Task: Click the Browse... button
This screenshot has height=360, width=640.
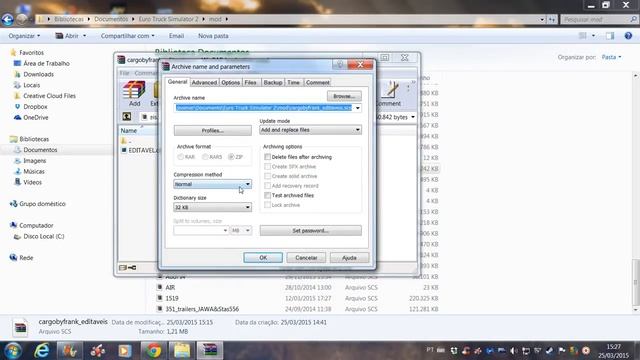Action: (x=344, y=96)
